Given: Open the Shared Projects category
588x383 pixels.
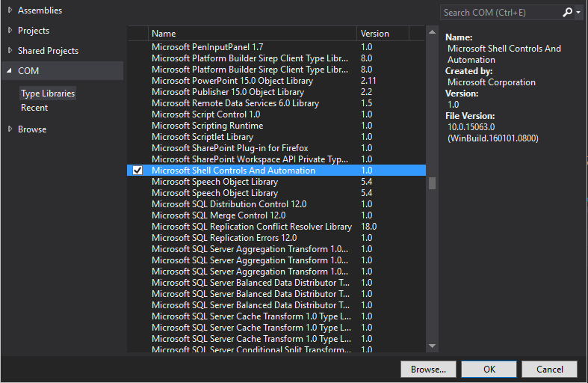Looking at the screenshot, I should [48, 51].
